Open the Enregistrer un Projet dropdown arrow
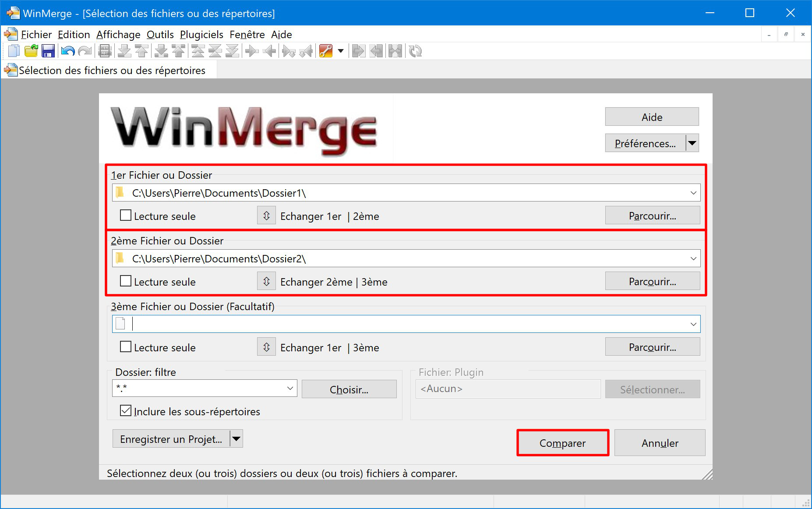The image size is (812, 509). click(236, 439)
